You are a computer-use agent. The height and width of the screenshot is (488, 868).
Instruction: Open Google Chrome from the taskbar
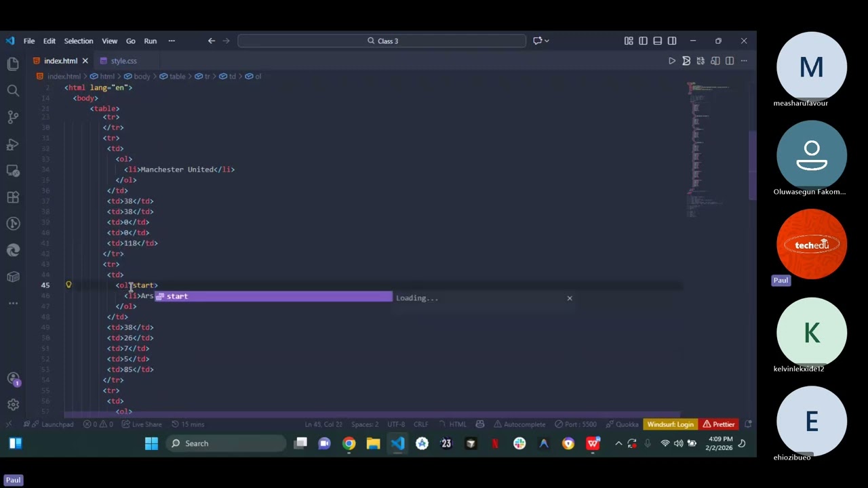point(349,443)
